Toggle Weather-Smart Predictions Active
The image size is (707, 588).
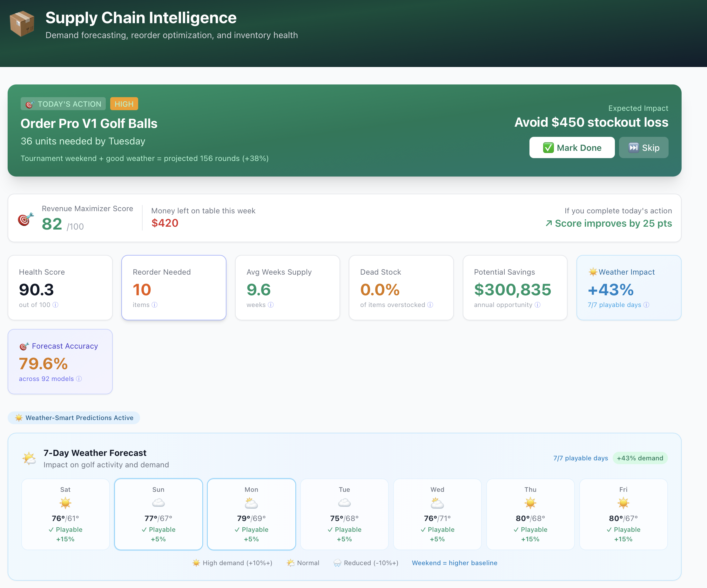(x=74, y=418)
